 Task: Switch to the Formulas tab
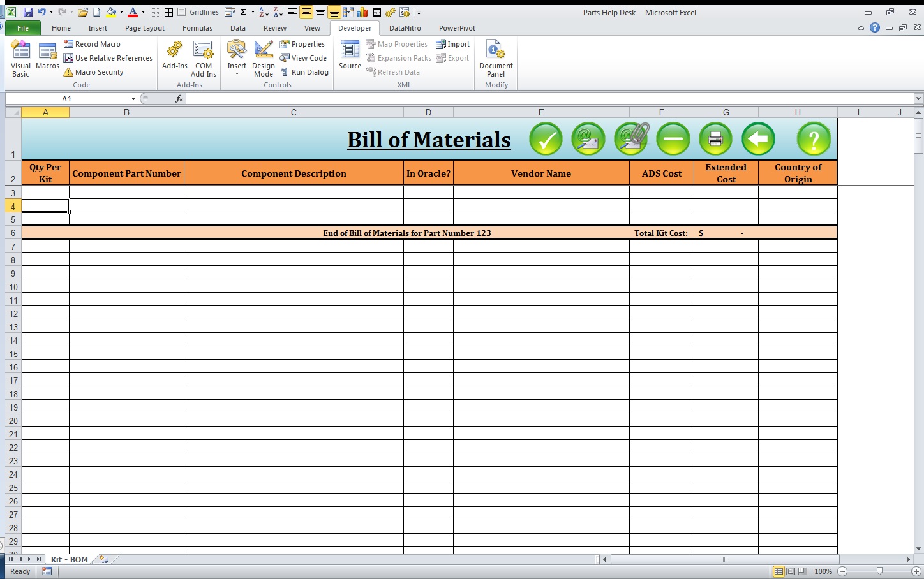pos(197,28)
